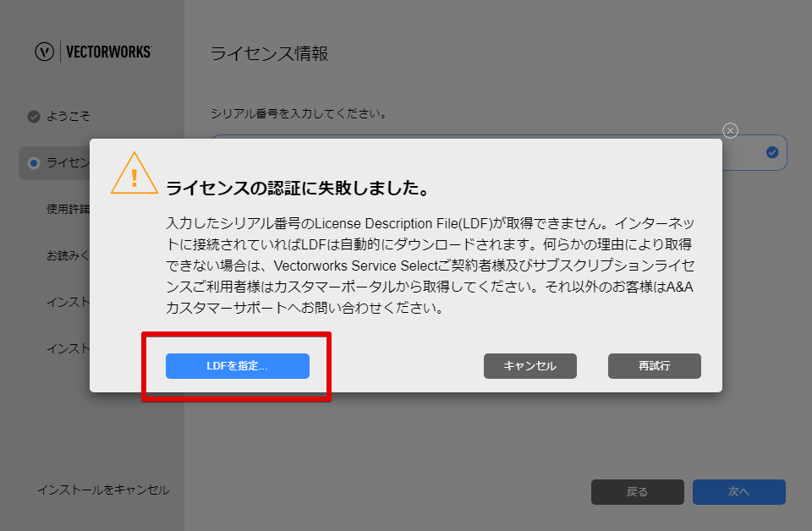
Task: Click インストールをキャンセル link
Action: pos(103,490)
